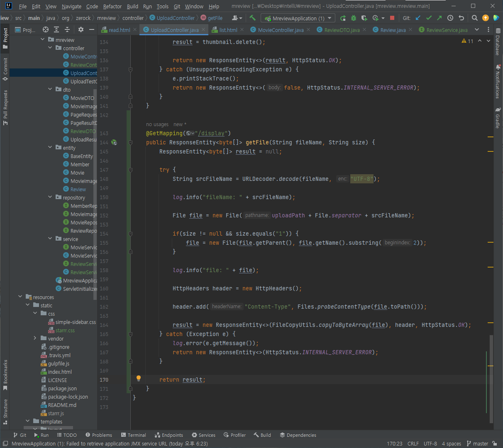
Task: Open the Proj... view selector dropdown
Action: coord(25,30)
